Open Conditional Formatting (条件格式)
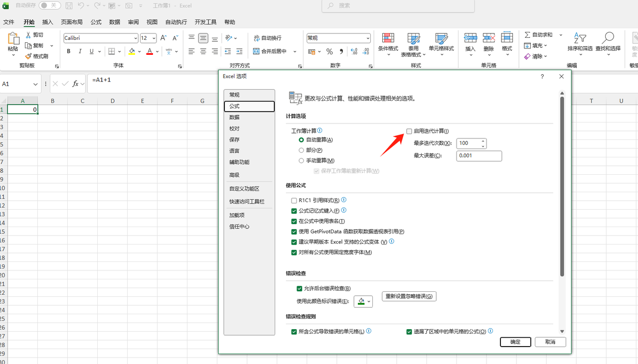The height and width of the screenshot is (364, 638). 388,45
